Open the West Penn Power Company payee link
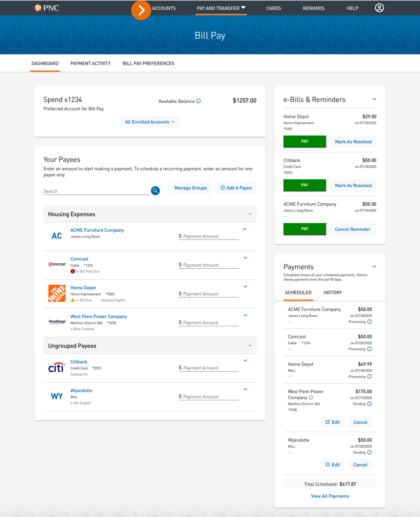Screen dimensions: 420x517 (99, 316)
